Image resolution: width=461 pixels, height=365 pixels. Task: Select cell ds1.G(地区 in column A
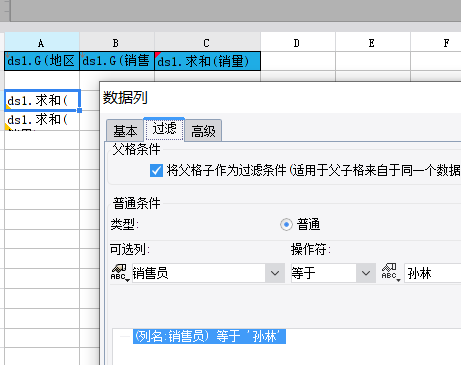42,61
